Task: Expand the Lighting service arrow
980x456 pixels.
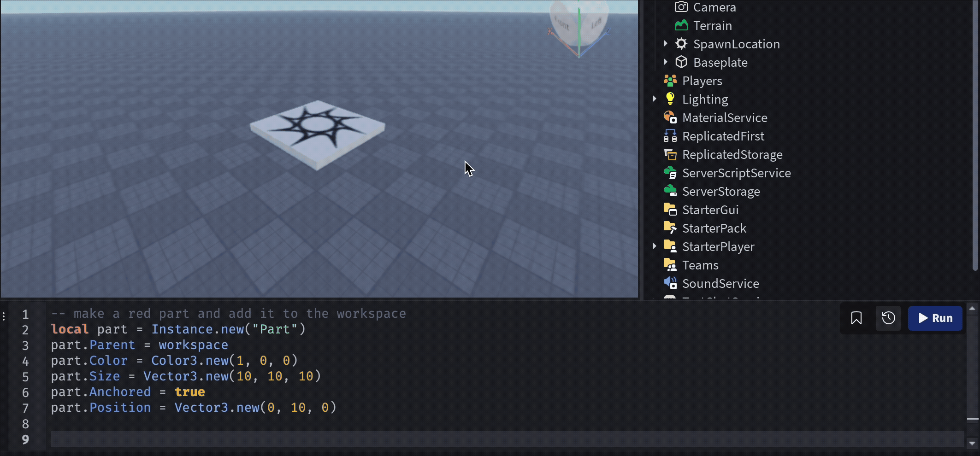Action: click(x=654, y=99)
